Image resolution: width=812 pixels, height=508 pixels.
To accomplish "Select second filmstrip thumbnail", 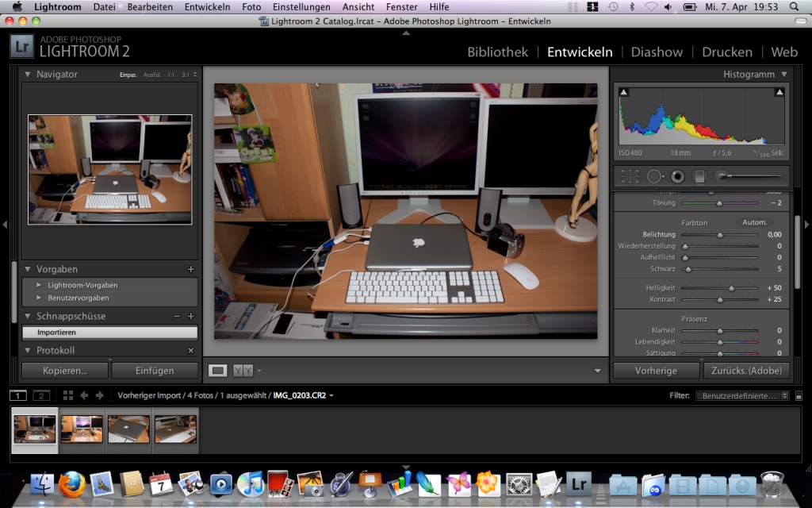I will [82, 429].
